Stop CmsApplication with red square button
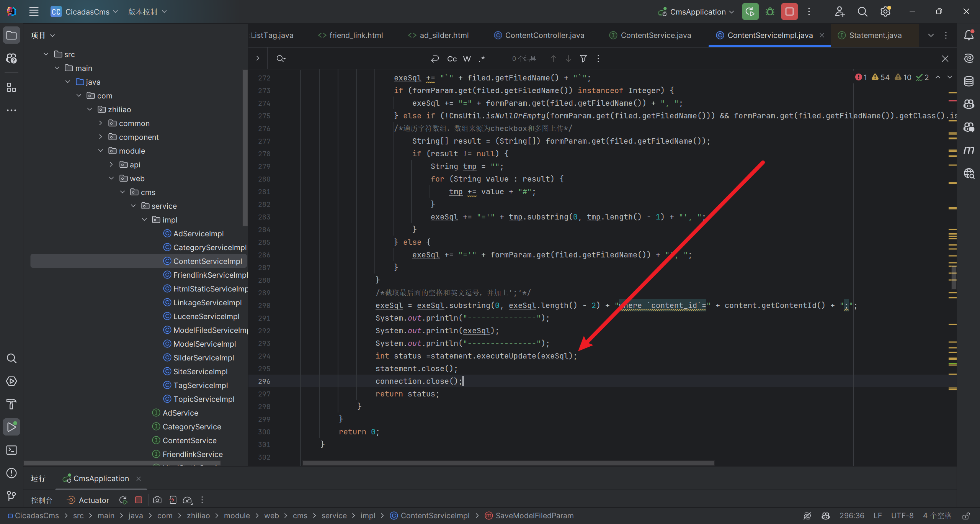This screenshot has height=524, width=980. [789, 11]
